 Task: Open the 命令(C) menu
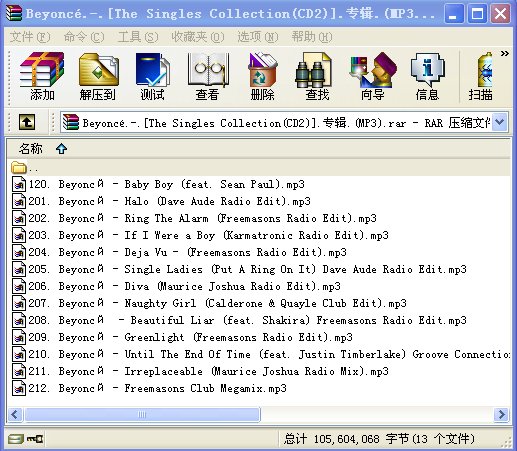84,37
